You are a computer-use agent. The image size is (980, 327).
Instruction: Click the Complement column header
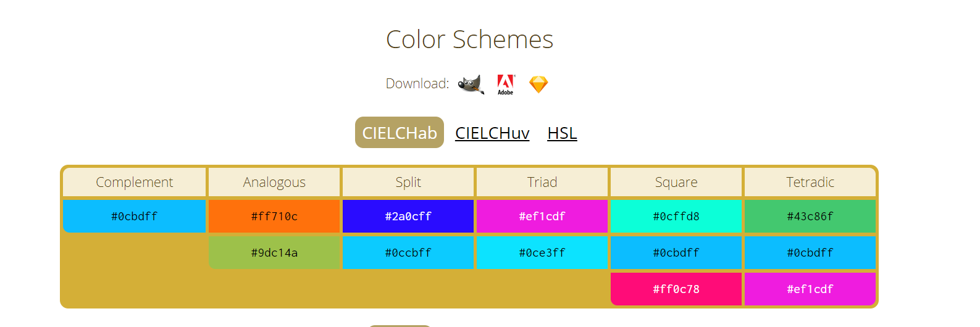[x=135, y=182]
